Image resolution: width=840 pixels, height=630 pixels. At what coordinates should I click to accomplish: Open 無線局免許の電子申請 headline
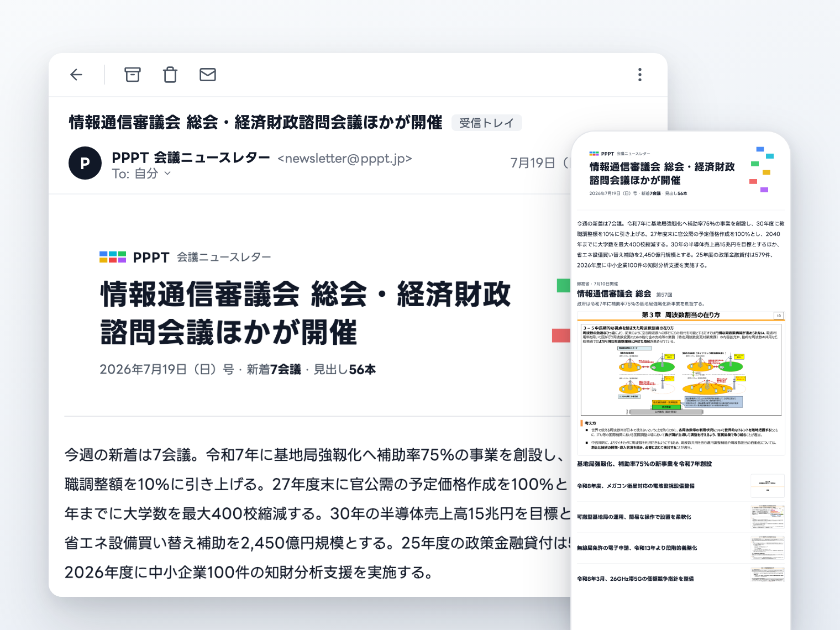637,548
